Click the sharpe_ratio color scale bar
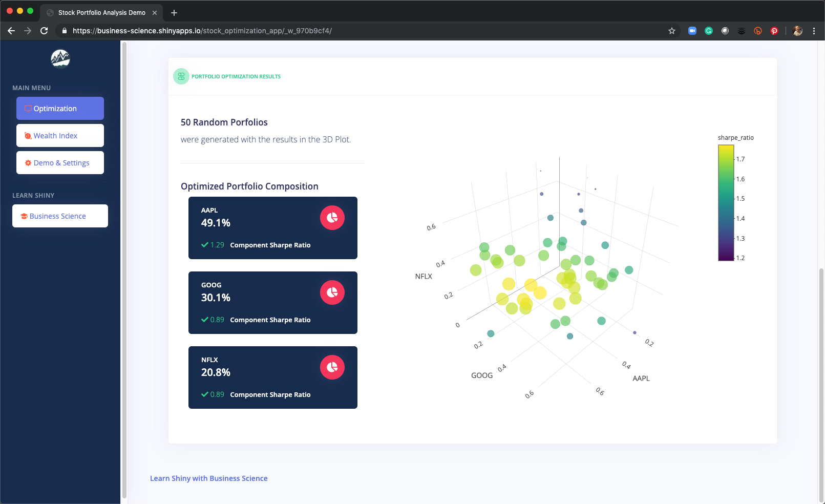The width and height of the screenshot is (825, 504). point(726,203)
